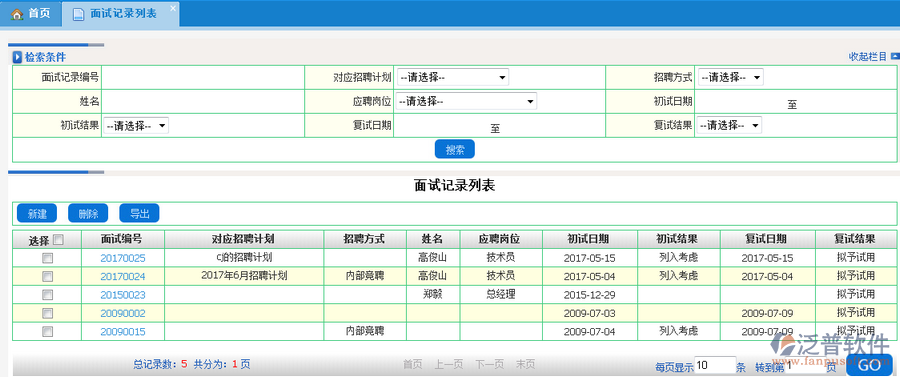Check the row for record 20150023

click(47, 295)
